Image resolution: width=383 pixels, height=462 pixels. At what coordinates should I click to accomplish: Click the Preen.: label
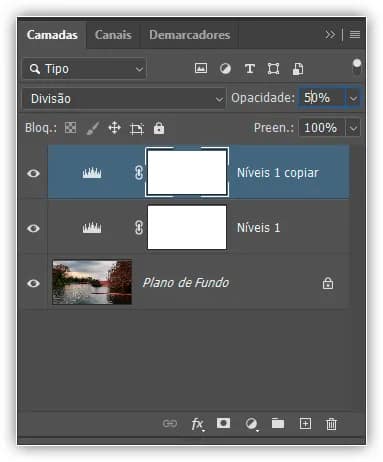(274, 128)
